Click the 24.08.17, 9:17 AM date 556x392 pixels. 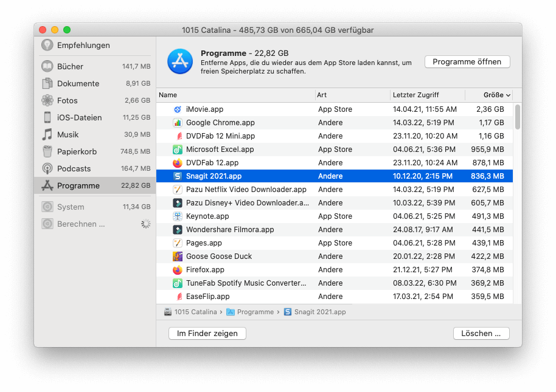pyautogui.click(x=423, y=230)
